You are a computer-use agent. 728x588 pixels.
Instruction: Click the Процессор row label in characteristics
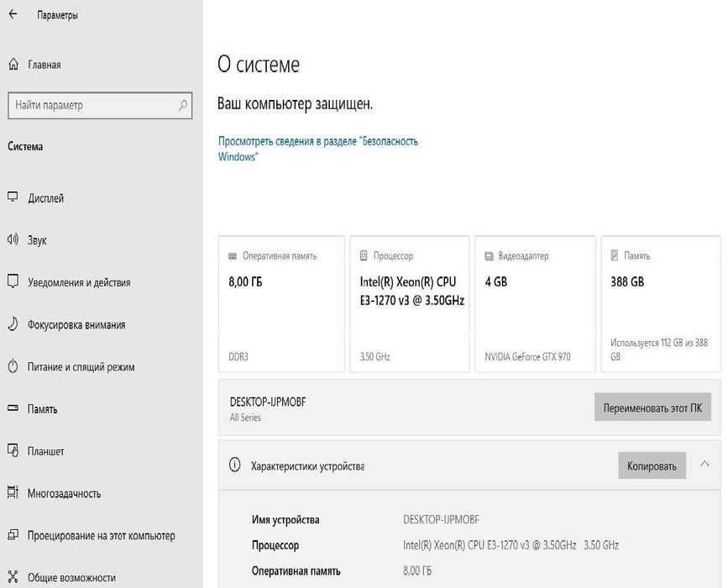(275, 545)
